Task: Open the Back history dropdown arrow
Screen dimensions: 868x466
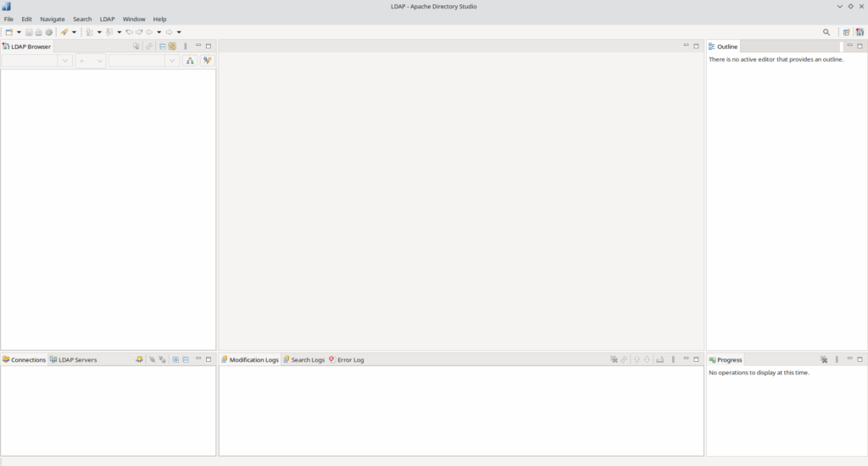Action: click(159, 32)
